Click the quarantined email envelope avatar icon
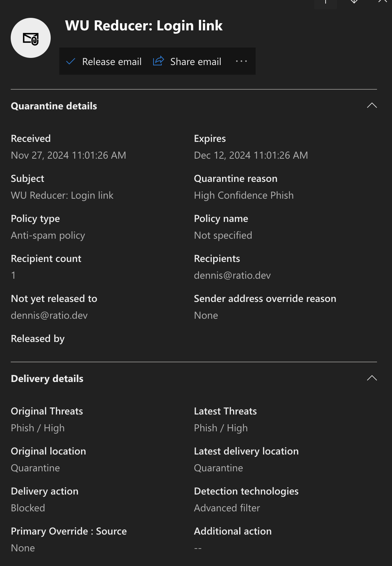Image resolution: width=392 pixels, height=566 pixels. tap(31, 38)
